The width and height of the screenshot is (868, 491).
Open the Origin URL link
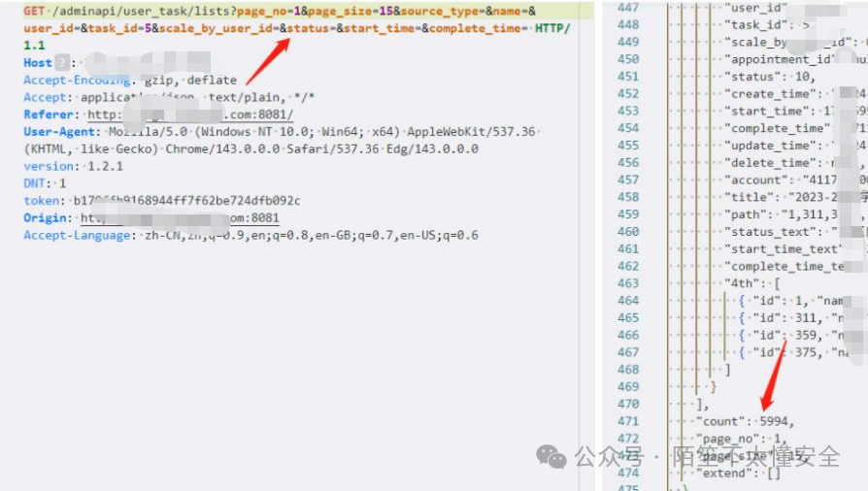180,218
